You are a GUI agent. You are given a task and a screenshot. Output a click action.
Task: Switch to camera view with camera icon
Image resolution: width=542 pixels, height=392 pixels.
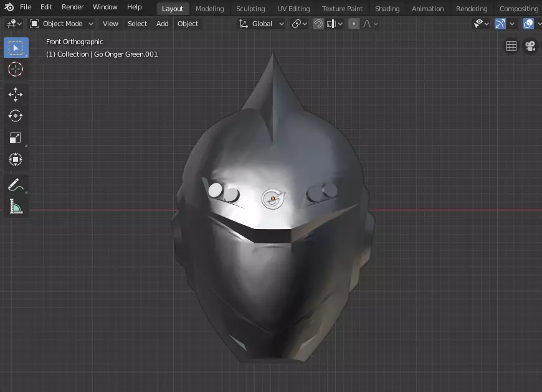coord(530,46)
